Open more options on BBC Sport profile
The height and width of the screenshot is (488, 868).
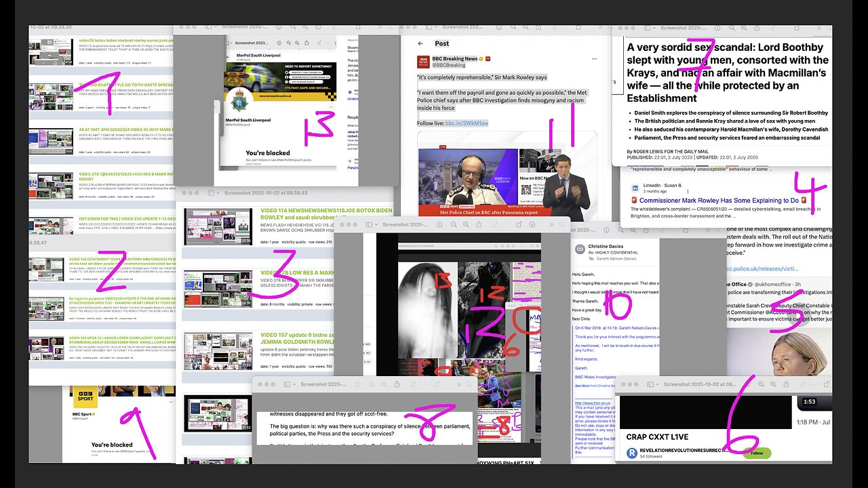(171, 402)
